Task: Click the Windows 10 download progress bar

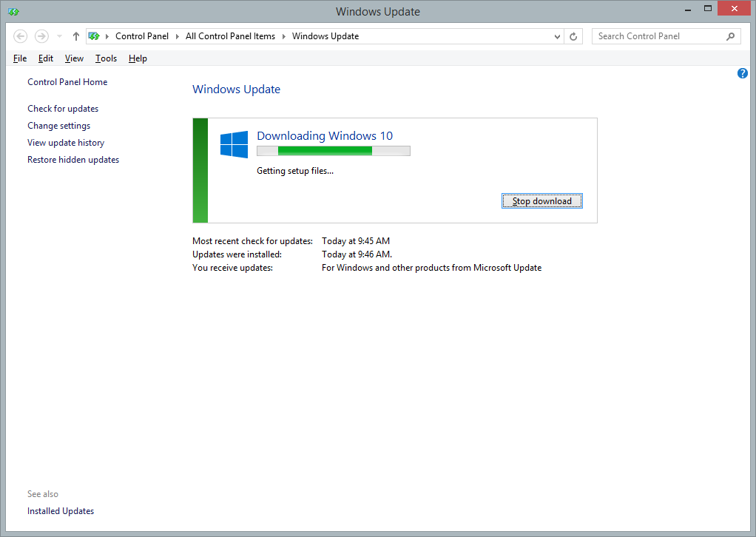Action: [333, 151]
